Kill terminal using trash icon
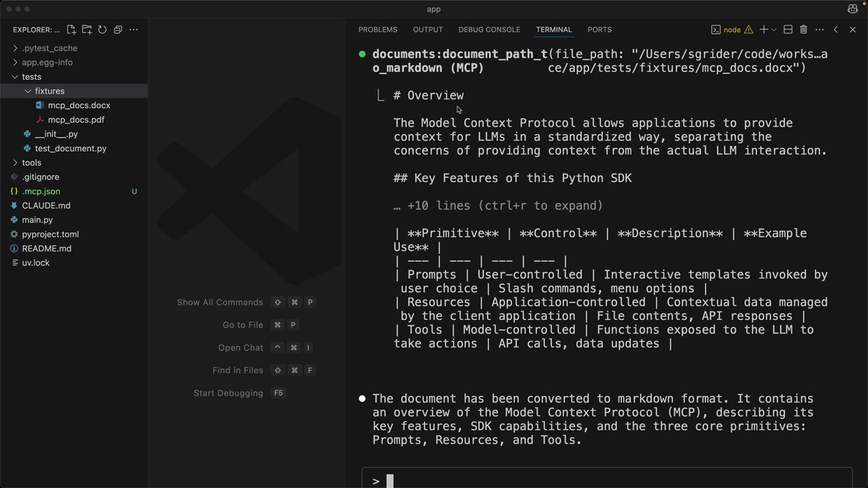 point(804,30)
